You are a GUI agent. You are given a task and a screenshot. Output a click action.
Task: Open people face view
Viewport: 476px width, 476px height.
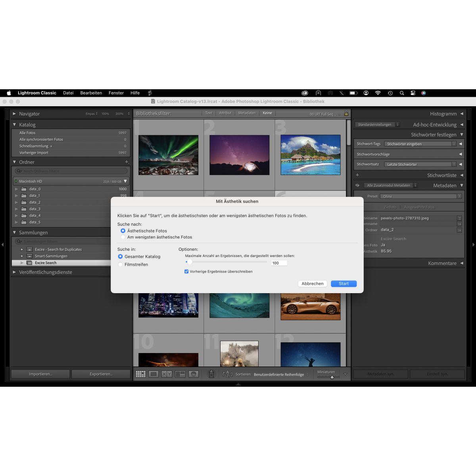tap(194, 374)
